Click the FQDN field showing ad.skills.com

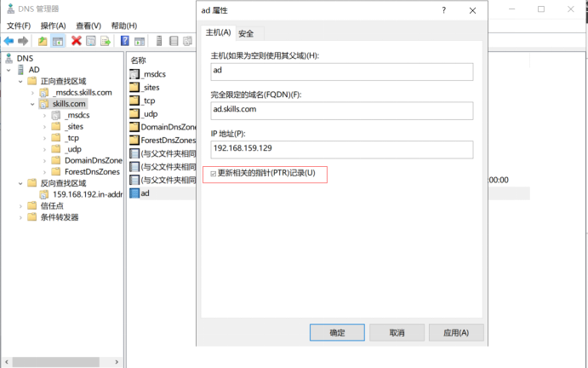[x=341, y=111]
